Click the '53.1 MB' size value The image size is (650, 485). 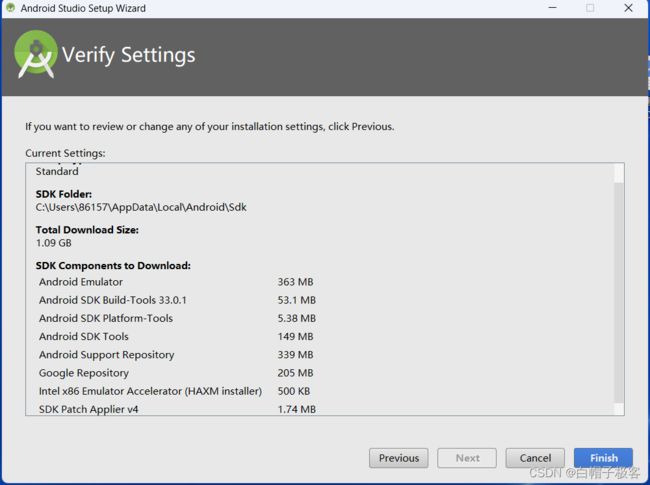point(296,300)
